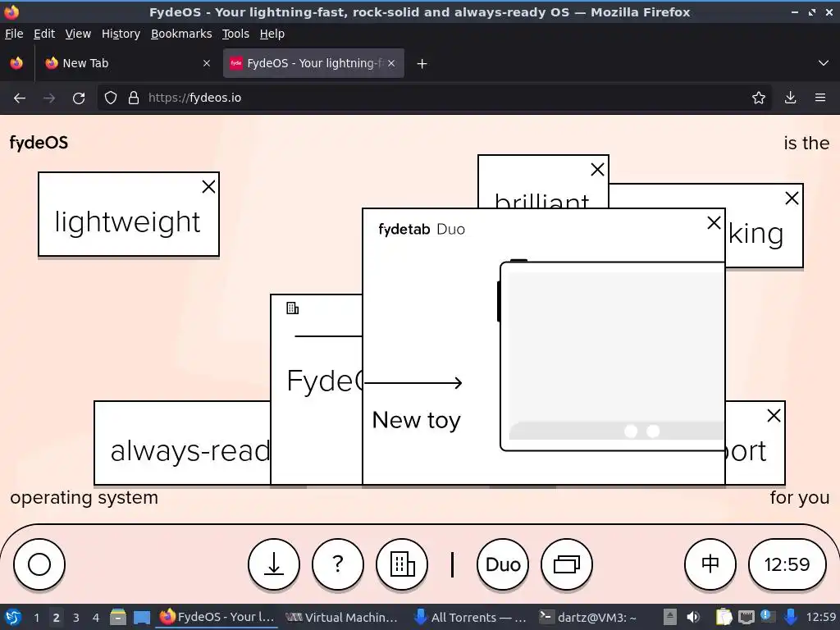Switch to Virtual Machine Manager taskbar window
This screenshot has height=630, width=840.
[343, 617]
